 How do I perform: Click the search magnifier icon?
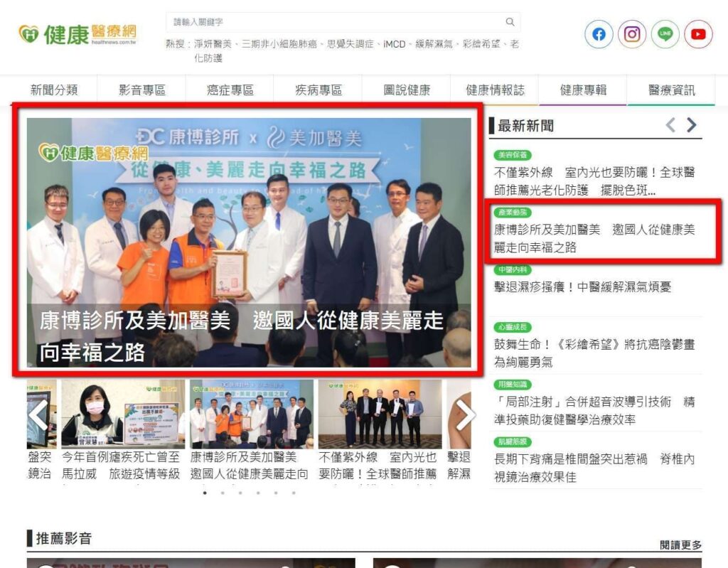click(510, 22)
